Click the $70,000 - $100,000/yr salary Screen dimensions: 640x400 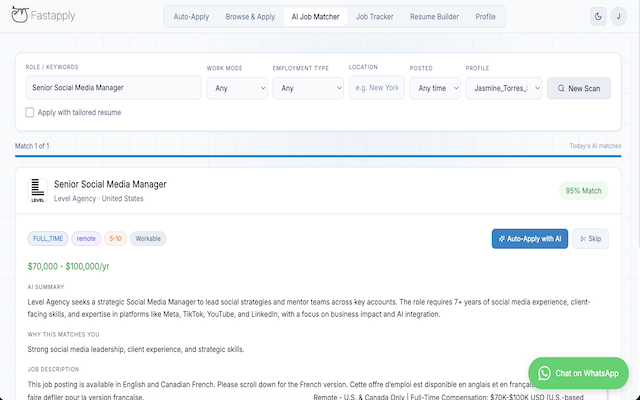[x=68, y=267]
